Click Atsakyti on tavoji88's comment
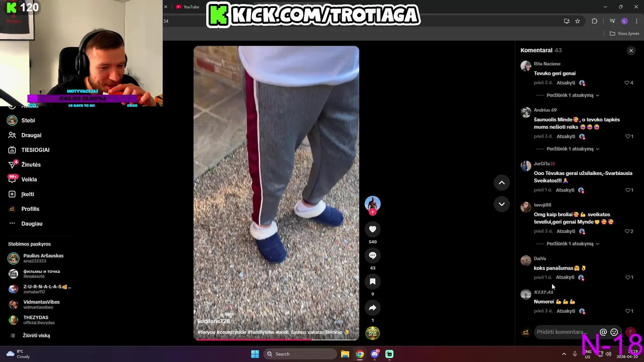644x362 pixels. pos(566,231)
